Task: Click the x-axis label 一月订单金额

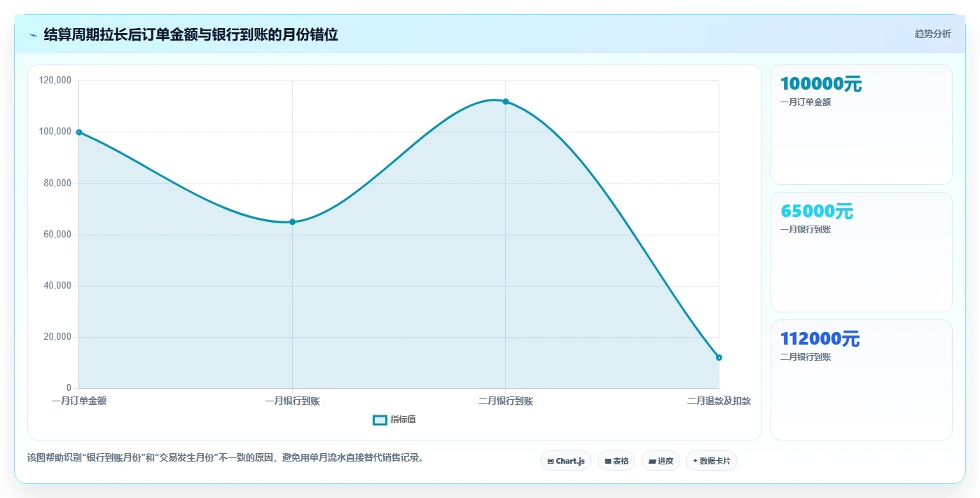Action: pos(79,401)
